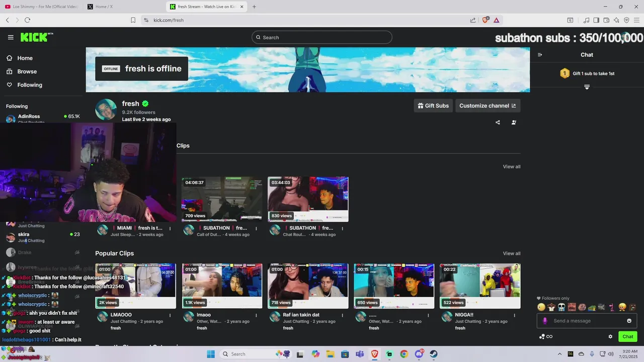The image size is (644, 362).
Task: Open options menu for the 522 views clip
Action: (x=514, y=315)
